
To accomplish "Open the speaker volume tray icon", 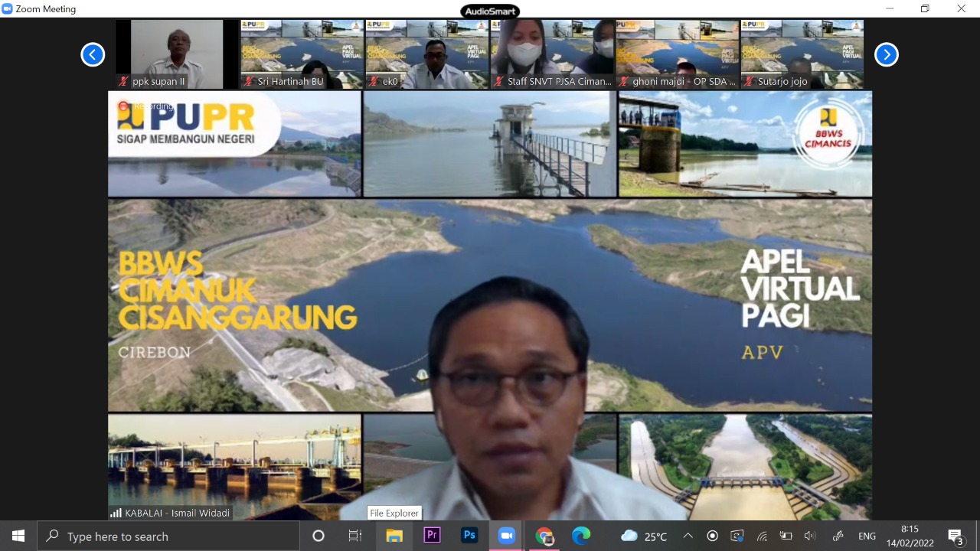I will click(x=811, y=536).
